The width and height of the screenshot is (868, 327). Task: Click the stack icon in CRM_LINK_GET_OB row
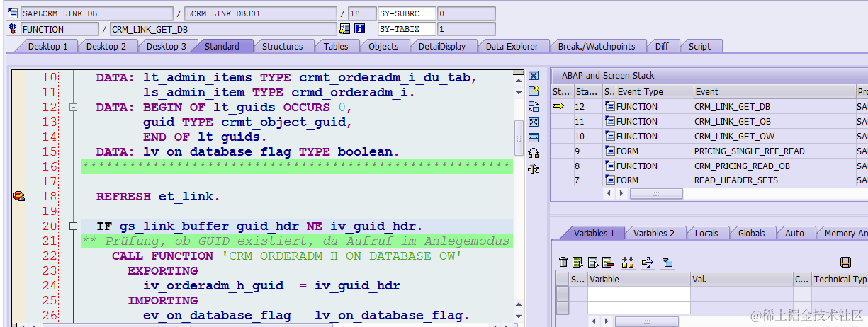click(610, 121)
